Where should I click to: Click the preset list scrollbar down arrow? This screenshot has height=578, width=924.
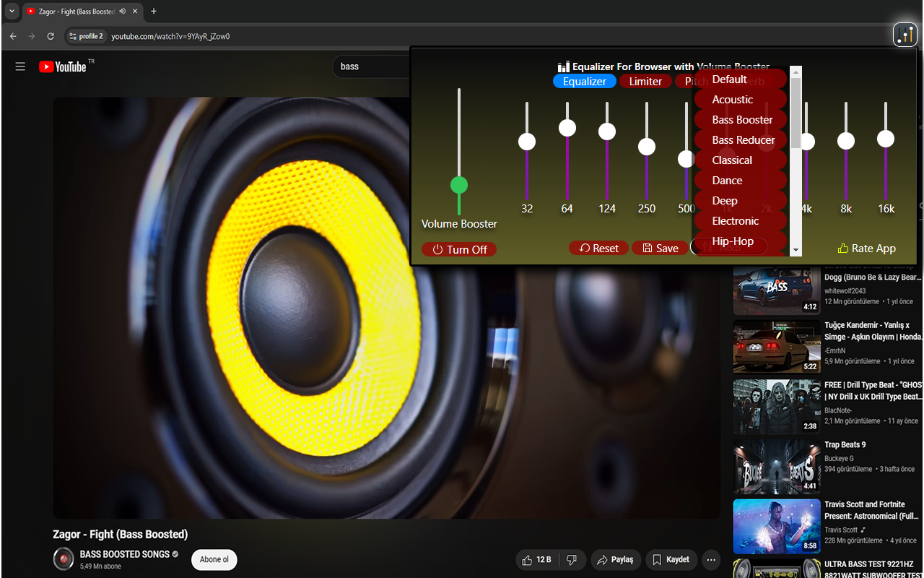pyautogui.click(x=796, y=251)
